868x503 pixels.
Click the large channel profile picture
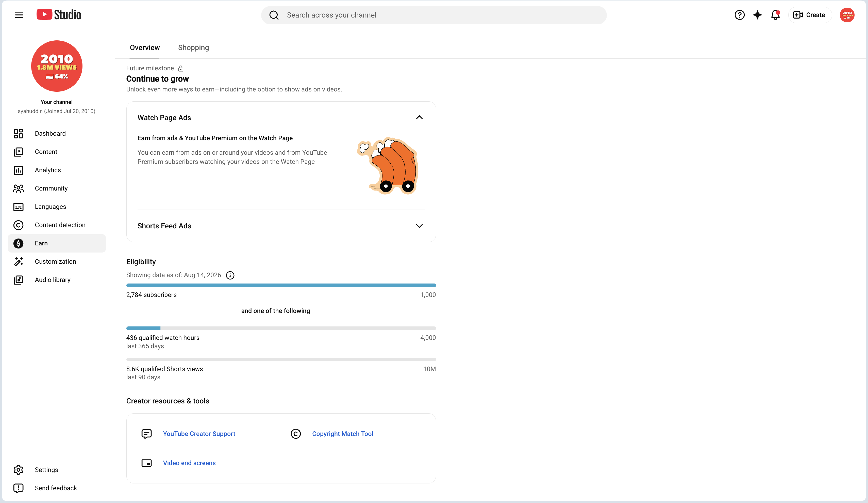57,66
